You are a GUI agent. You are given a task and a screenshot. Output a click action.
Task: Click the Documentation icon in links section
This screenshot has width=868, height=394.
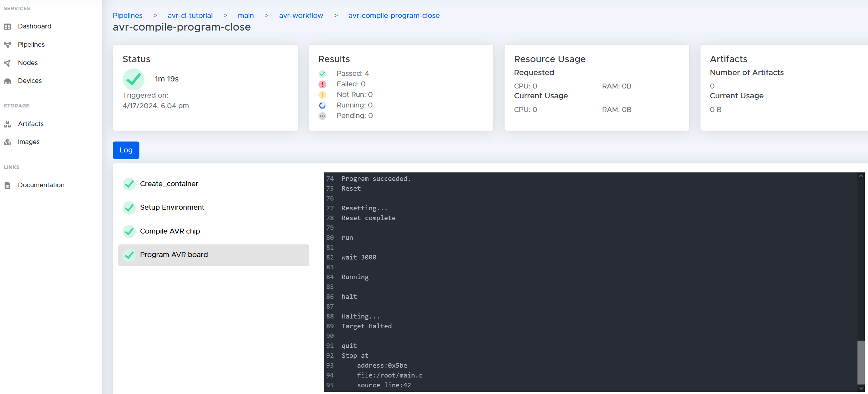coord(8,184)
